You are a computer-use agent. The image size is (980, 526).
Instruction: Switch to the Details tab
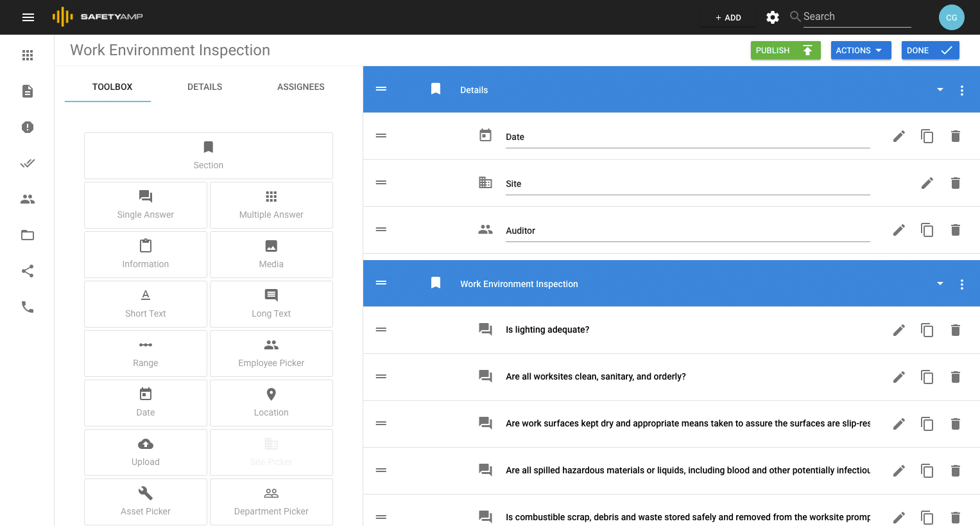pos(204,87)
